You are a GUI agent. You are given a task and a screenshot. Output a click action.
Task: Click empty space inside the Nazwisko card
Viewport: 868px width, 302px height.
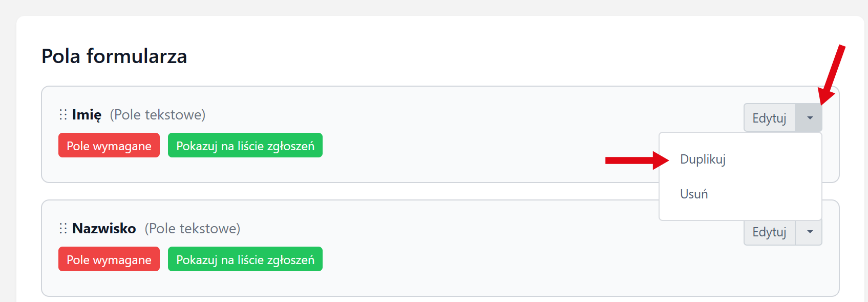(x=486, y=267)
